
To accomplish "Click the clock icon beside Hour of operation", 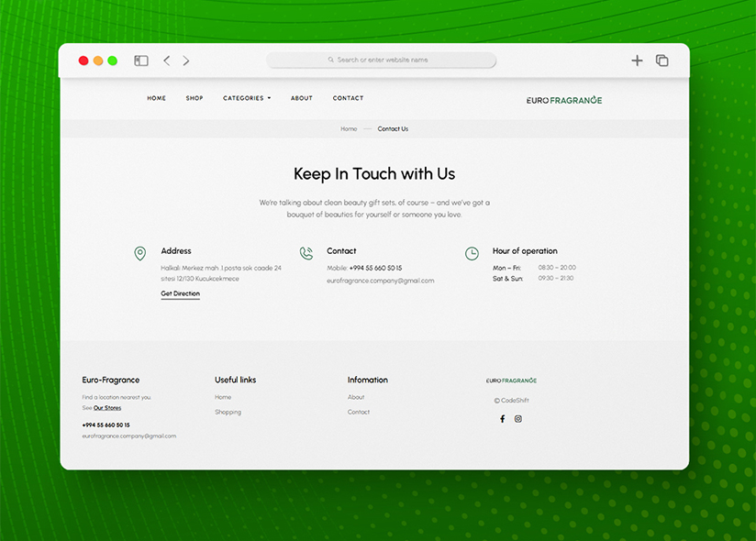I will click(472, 253).
